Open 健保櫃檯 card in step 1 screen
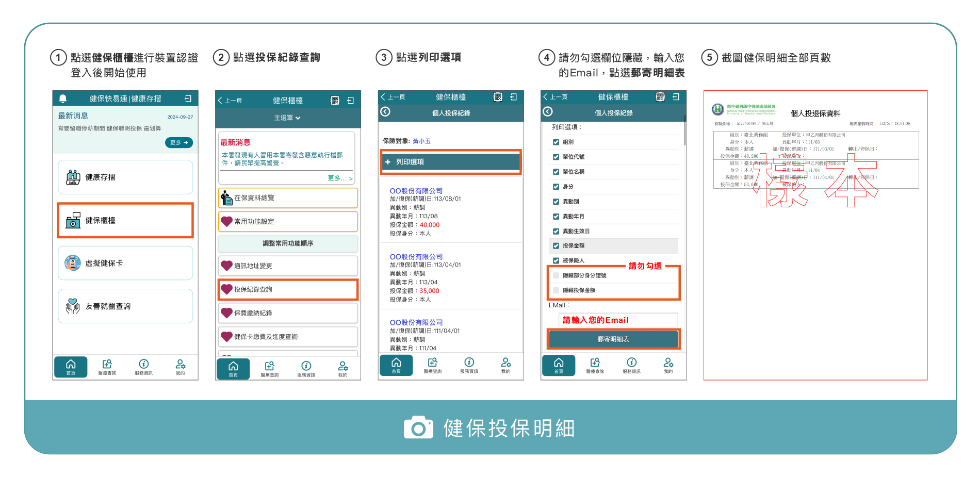This screenshot has width=980, height=477. coord(125,220)
